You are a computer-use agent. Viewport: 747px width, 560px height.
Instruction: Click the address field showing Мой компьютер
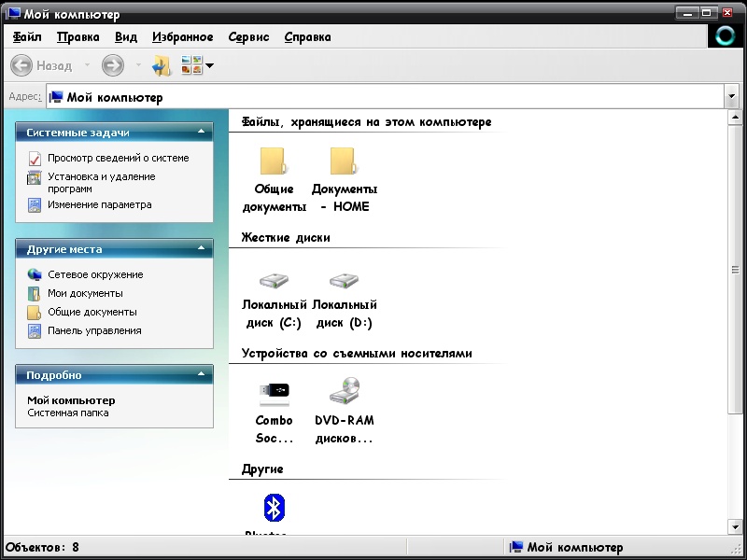click(385, 97)
